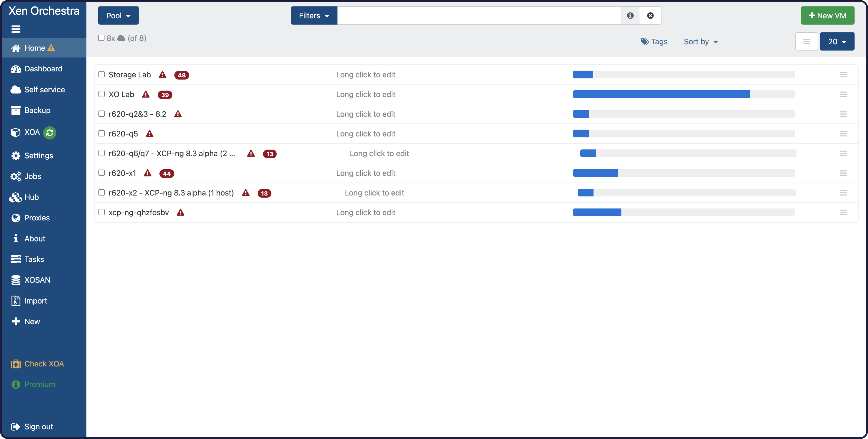This screenshot has width=868, height=439.
Task: Tick the r620-q6/q7 pool checkbox
Action: coord(101,153)
